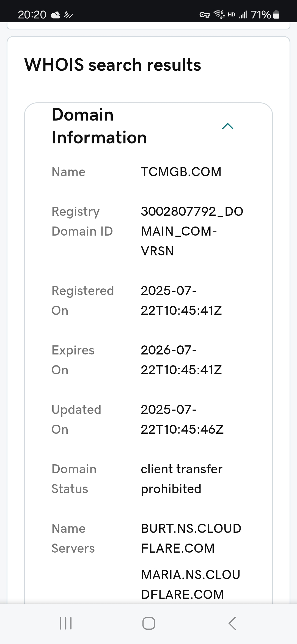
Task: Tap the 20:20 clock in status bar
Action: 32,15
